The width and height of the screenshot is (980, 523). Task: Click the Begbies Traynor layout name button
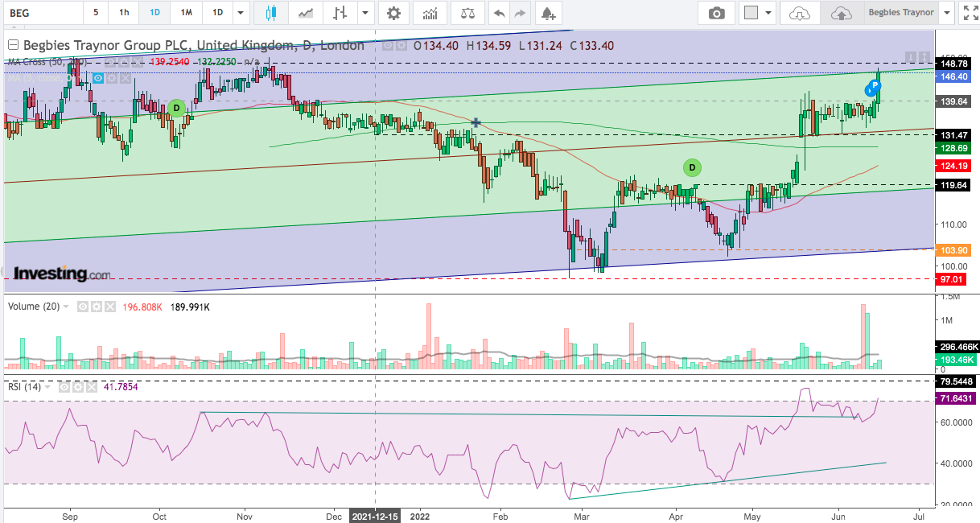pos(900,13)
